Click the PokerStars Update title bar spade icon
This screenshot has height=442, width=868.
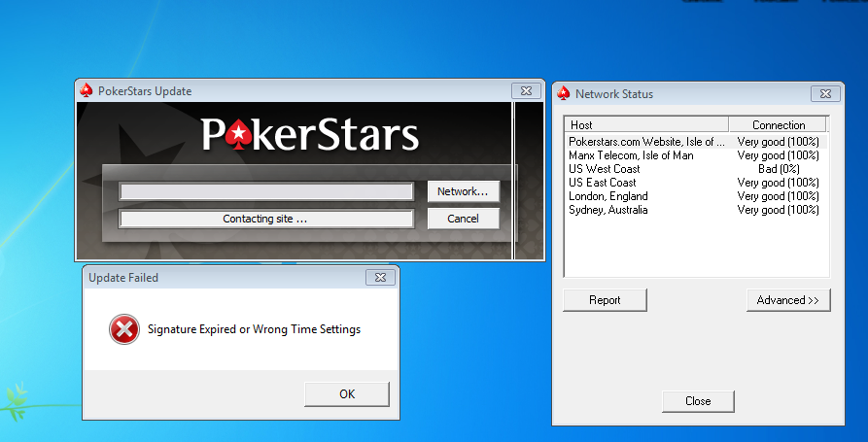coord(87,91)
